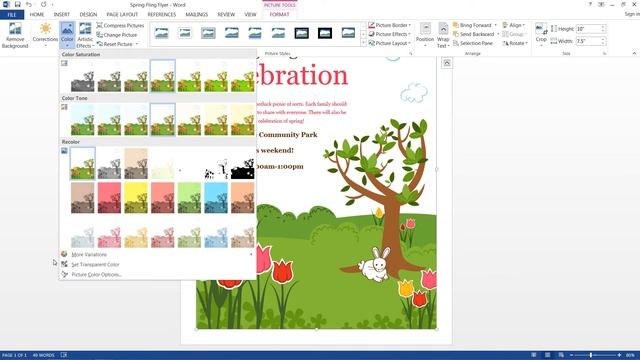The height and width of the screenshot is (360, 640).
Task: Open the Size dialog launcher
Action: tap(604, 53)
